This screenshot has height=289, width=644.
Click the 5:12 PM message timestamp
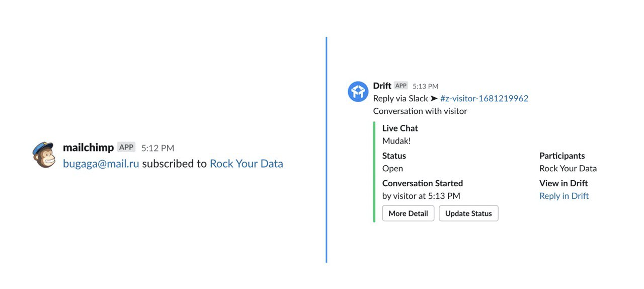point(157,148)
